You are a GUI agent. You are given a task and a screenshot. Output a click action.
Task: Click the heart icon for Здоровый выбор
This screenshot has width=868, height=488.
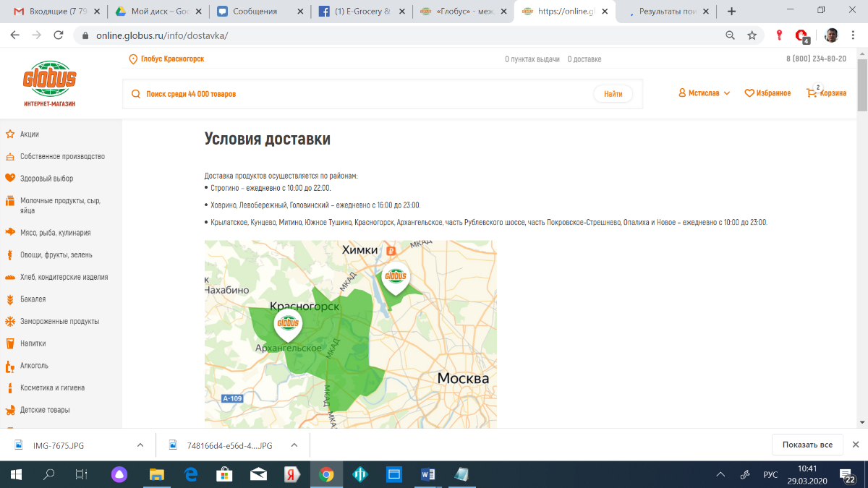pos(10,178)
